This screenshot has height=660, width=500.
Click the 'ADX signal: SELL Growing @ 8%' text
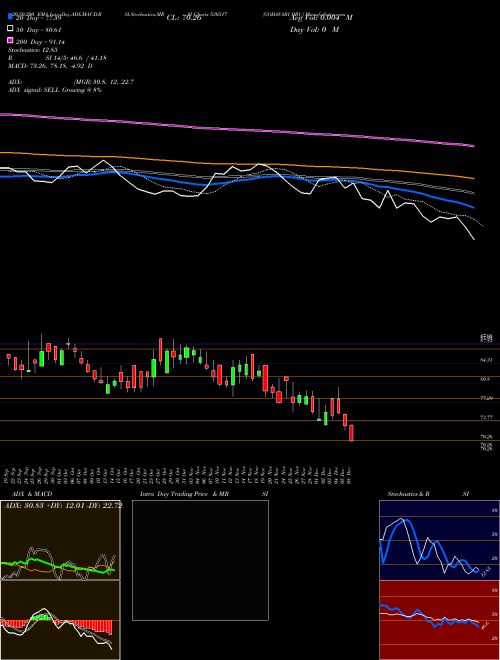pos(55,90)
